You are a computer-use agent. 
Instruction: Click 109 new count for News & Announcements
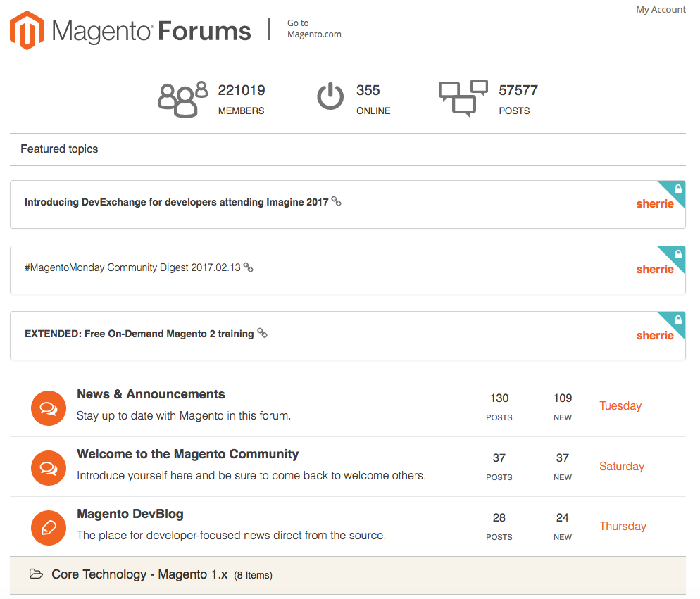pos(563,398)
